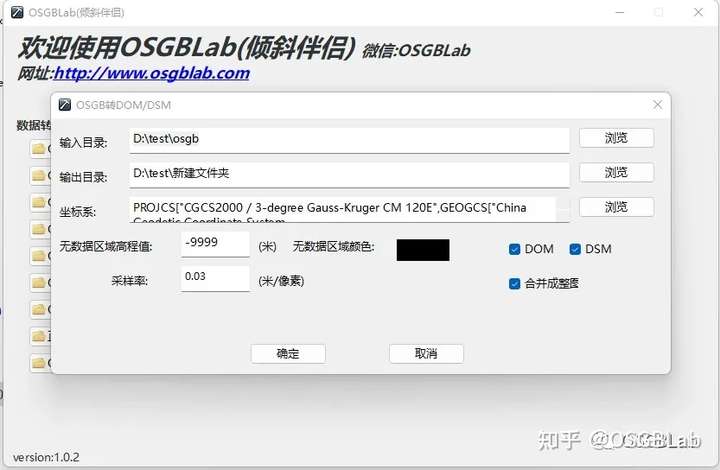Click the 采样率 label
Image resolution: width=720 pixels, height=470 pixels.
click(x=129, y=281)
